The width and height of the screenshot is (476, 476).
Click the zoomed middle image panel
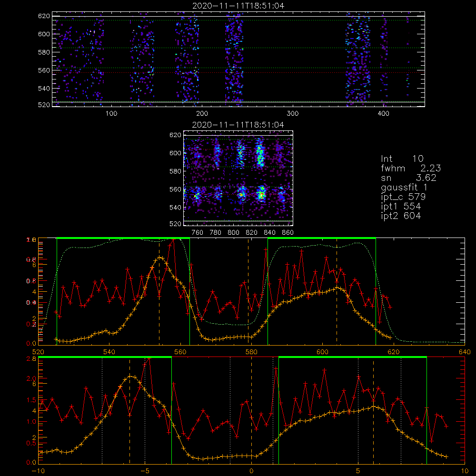pyautogui.click(x=238, y=178)
